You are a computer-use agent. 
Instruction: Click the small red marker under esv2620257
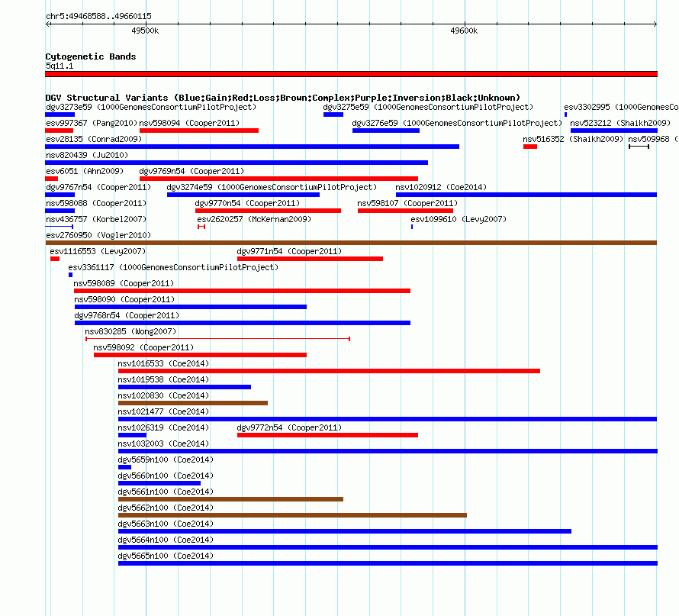pos(201,227)
